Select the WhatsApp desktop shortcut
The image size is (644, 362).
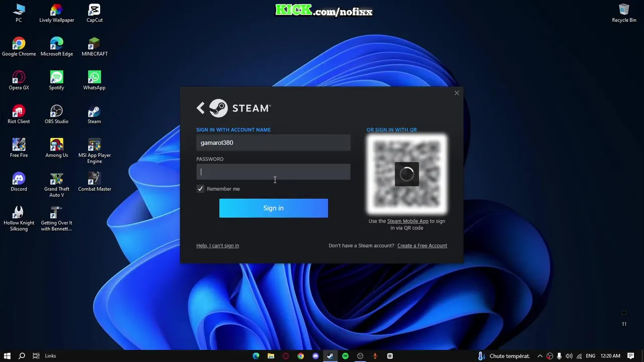[x=94, y=80]
